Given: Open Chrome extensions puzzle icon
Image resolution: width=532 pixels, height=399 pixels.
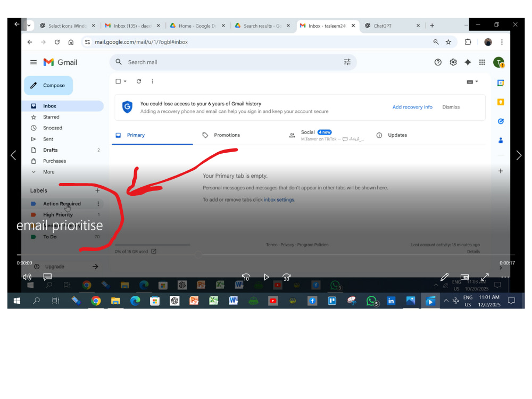Looking at the screenshot, I should click(x=468, y=42).
